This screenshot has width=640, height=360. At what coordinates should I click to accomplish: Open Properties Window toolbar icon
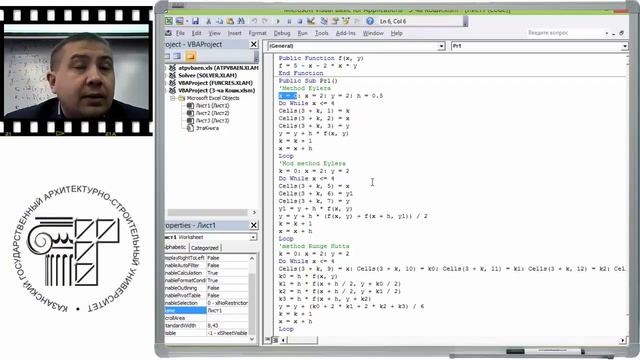pyautogui.click(x=335, y=21)
